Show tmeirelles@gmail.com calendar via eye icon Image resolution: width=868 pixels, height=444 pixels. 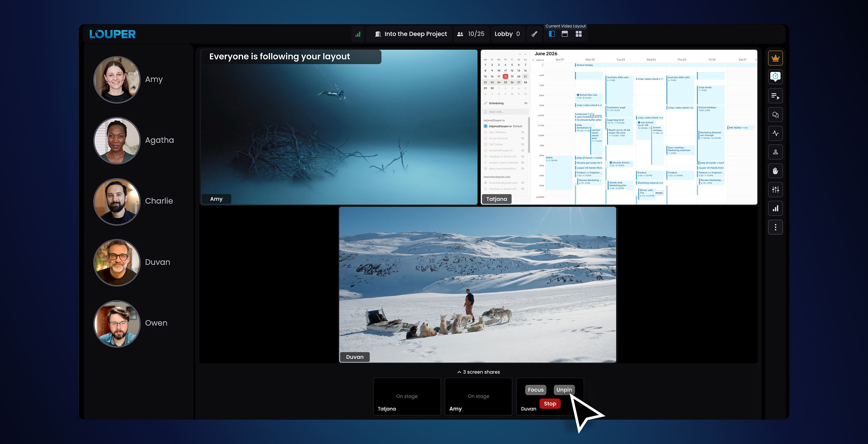point(523,183)
